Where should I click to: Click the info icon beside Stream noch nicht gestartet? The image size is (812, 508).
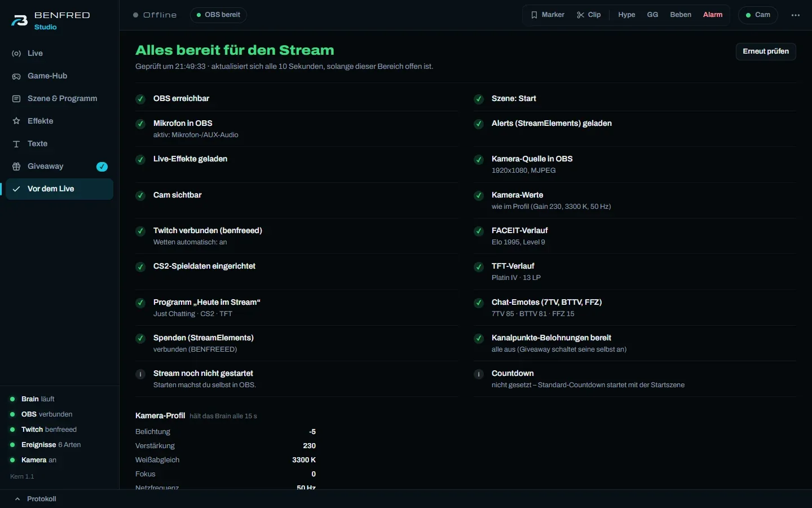[x=140, y=374]
